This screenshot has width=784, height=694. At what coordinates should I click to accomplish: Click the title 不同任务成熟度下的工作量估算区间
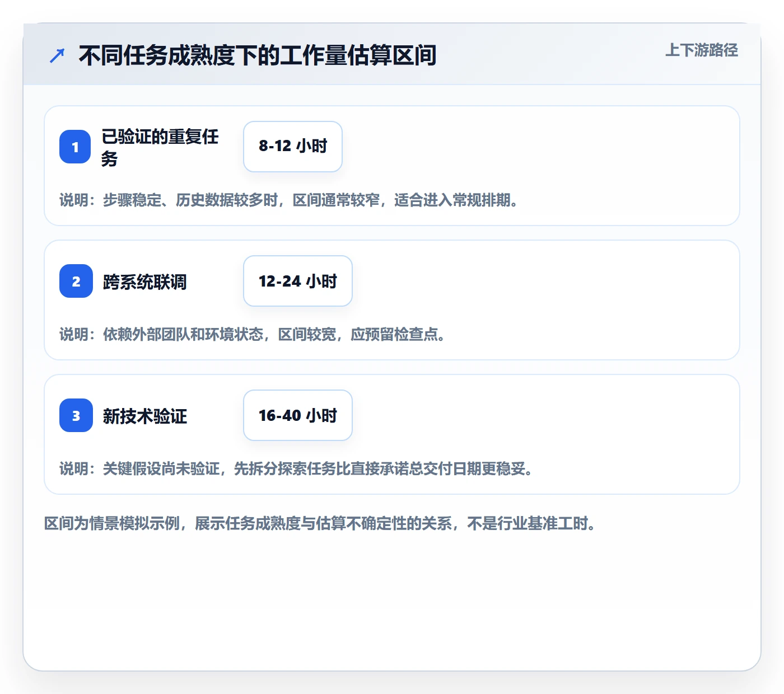click(258, 55)
